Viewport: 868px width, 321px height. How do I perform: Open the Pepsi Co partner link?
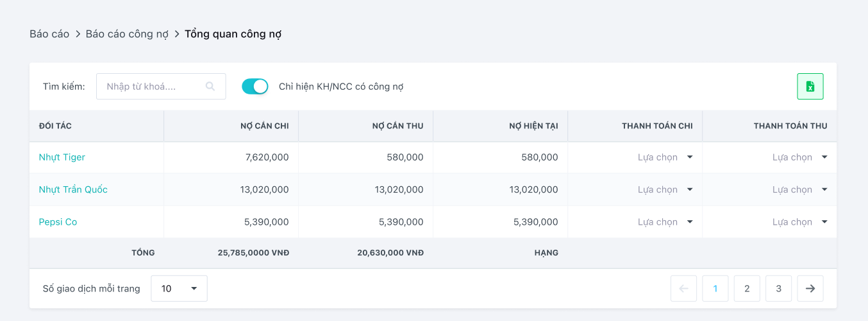tap(58, 222)
